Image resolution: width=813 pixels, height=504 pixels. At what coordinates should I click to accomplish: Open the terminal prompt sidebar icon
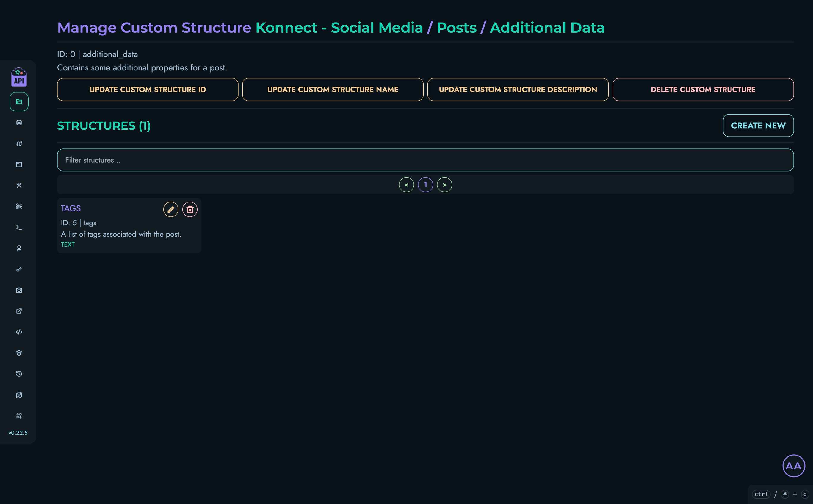pos(19,227)
